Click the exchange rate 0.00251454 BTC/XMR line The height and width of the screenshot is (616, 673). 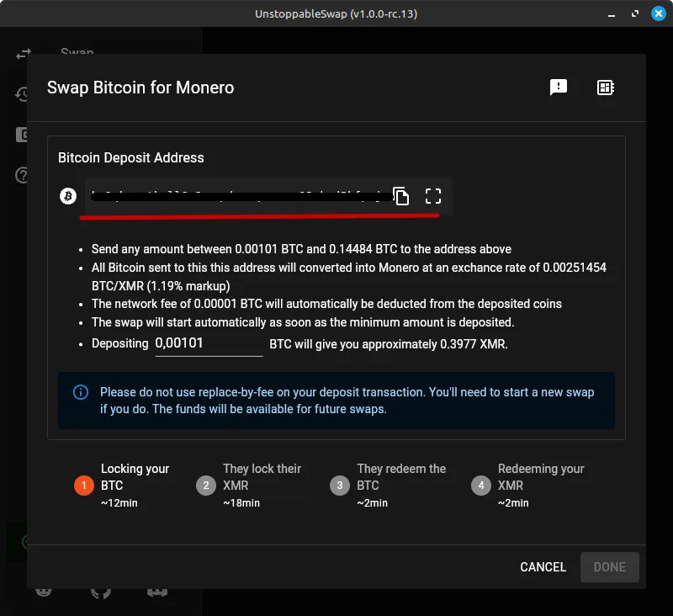tap(349, 277)
